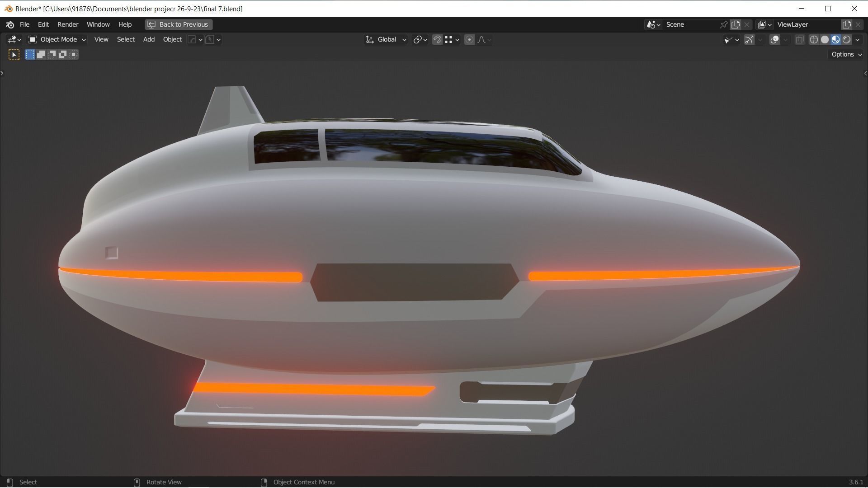This screenshot has height=488, width=868.
Task: Open the Render menu
Action: [67, 24]
